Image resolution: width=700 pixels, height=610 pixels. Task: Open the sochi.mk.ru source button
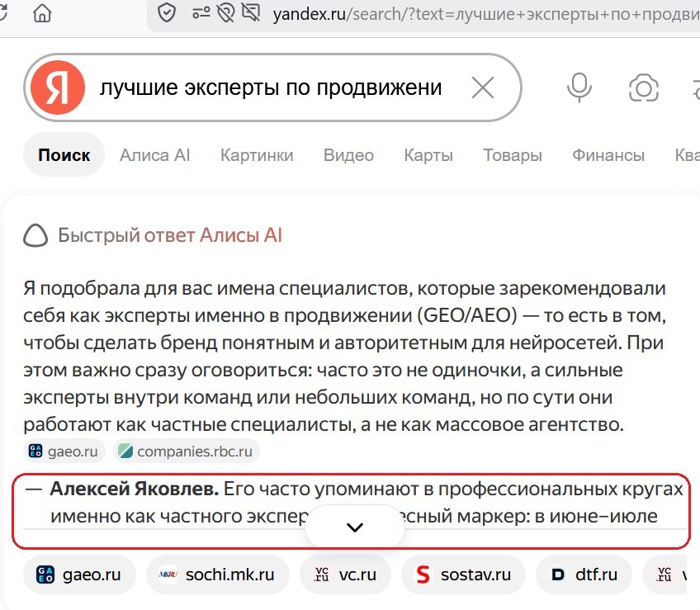click(218, 575)
